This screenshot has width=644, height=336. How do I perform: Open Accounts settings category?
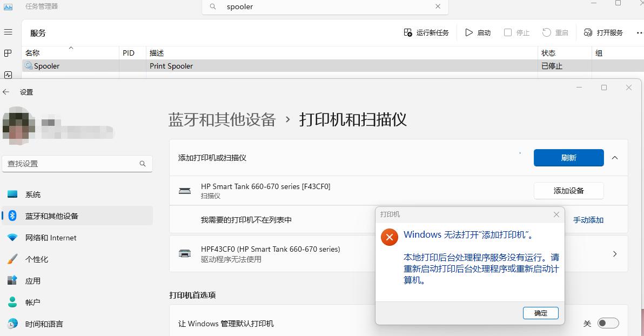(77, 303)
